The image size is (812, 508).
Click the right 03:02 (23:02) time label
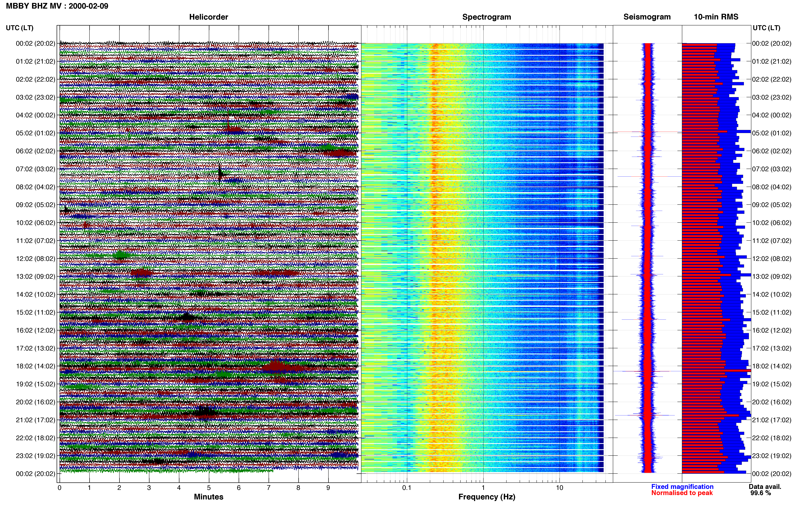(x=771, y=97)
